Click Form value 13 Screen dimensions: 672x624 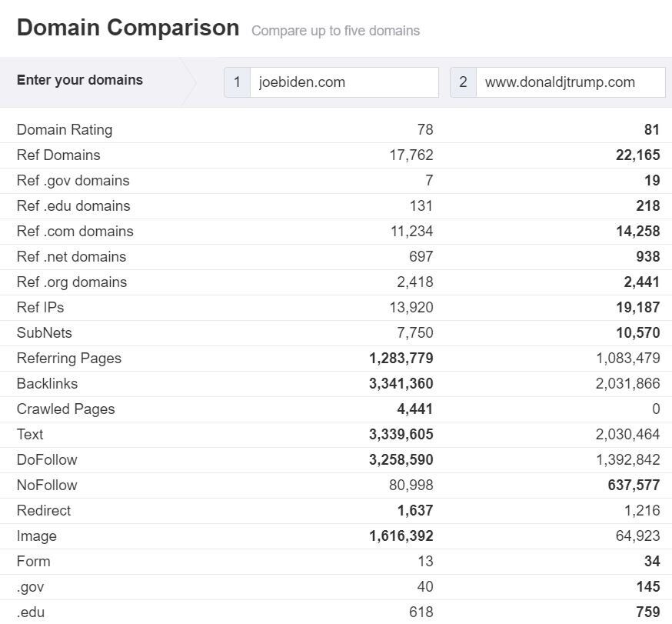[425, 562]
